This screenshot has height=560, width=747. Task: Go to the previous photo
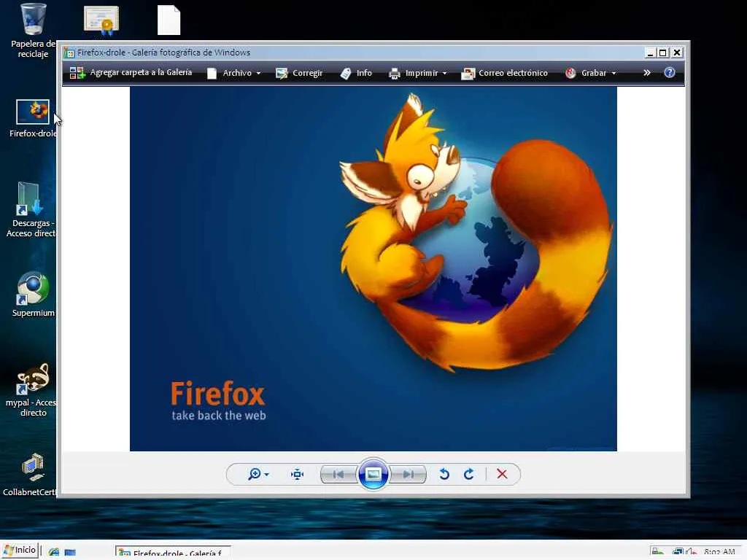[x=338, y=474]
